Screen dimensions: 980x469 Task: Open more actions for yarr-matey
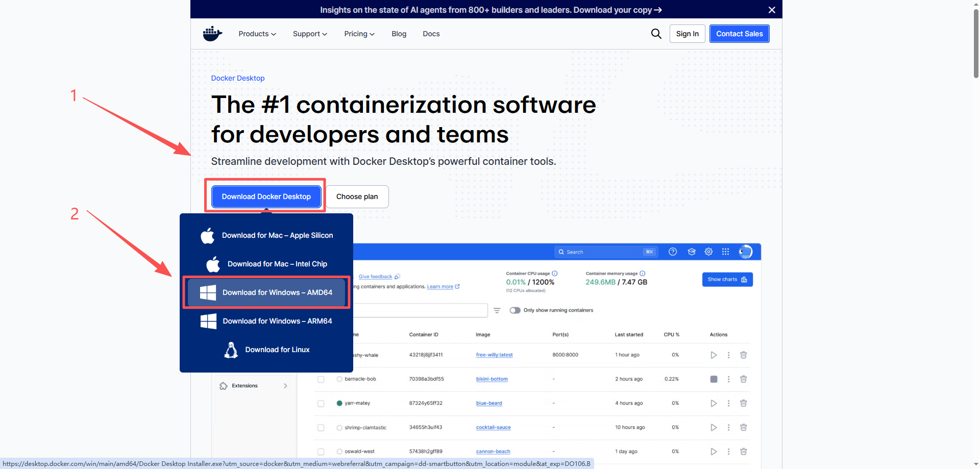pyautogui.click(x=728, y=403)
